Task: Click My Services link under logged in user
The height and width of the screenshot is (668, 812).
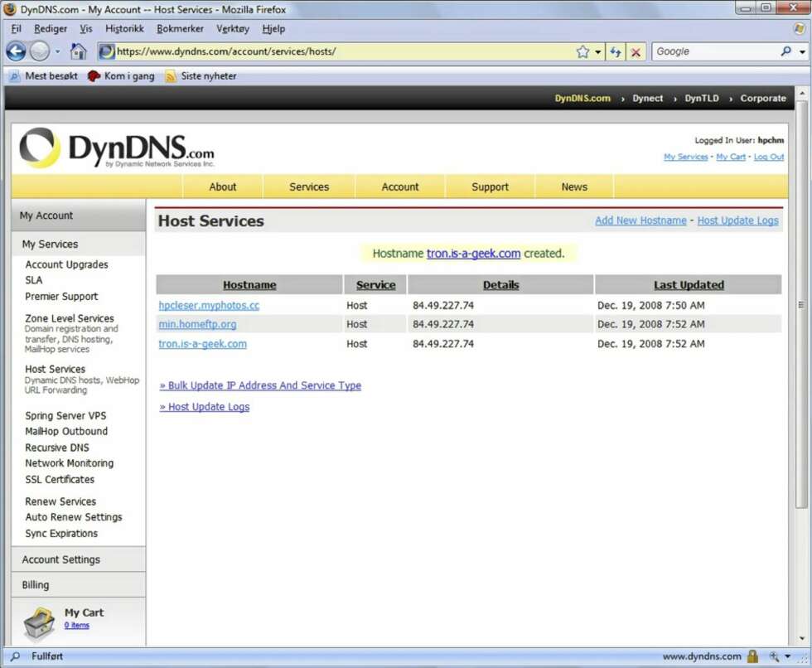Action: [x=686, y=157]
